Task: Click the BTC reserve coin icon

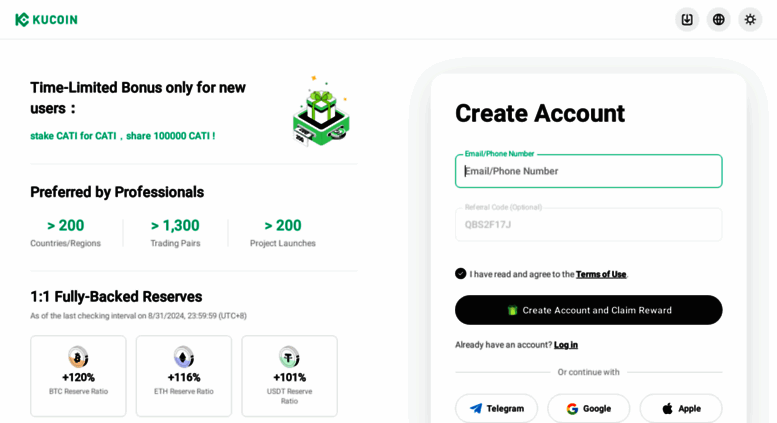Action: pos(78,357)
